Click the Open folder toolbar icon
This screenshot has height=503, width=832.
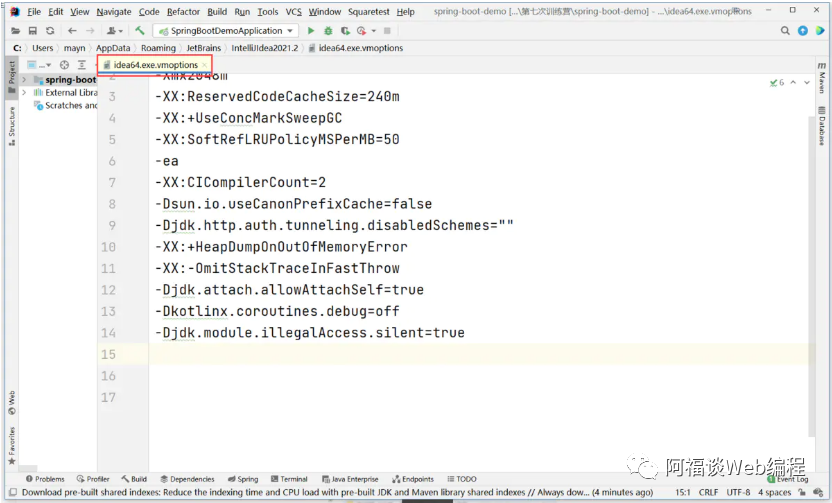tap(15, 31)
